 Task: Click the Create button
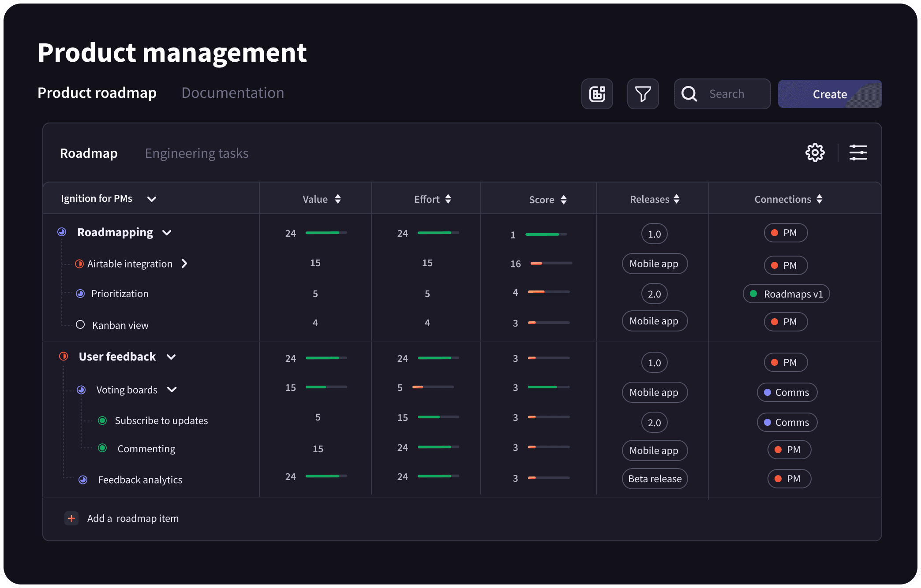830,94
